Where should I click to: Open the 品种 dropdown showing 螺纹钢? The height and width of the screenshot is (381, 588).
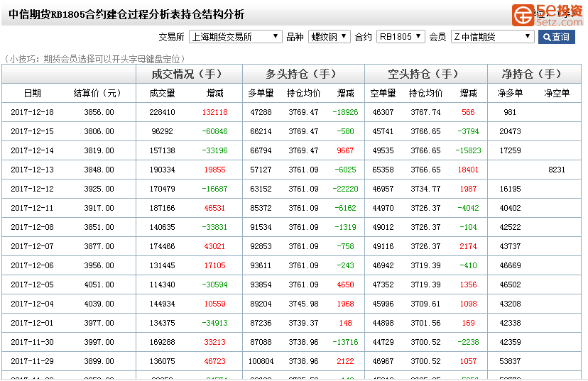[x=330, y=37]
